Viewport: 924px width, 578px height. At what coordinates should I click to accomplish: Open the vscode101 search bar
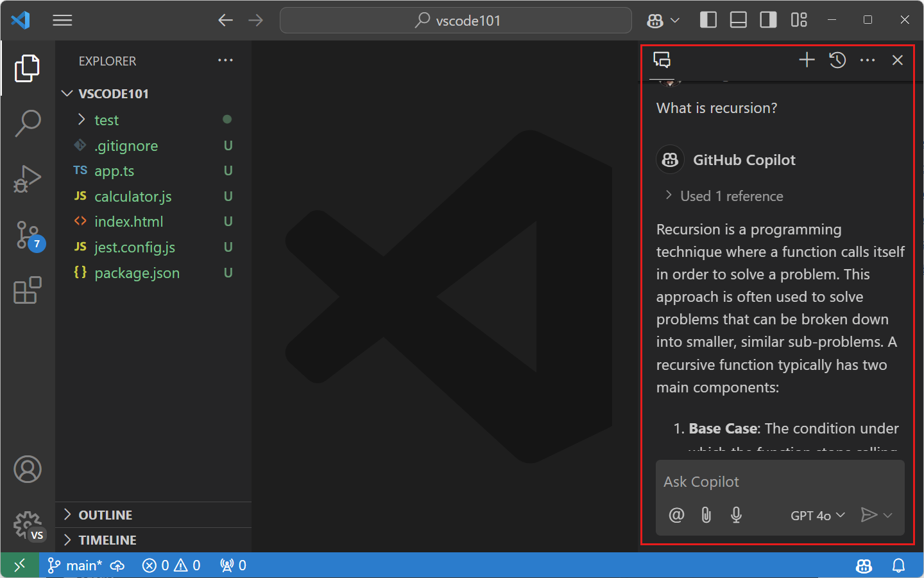click(456, 20)
